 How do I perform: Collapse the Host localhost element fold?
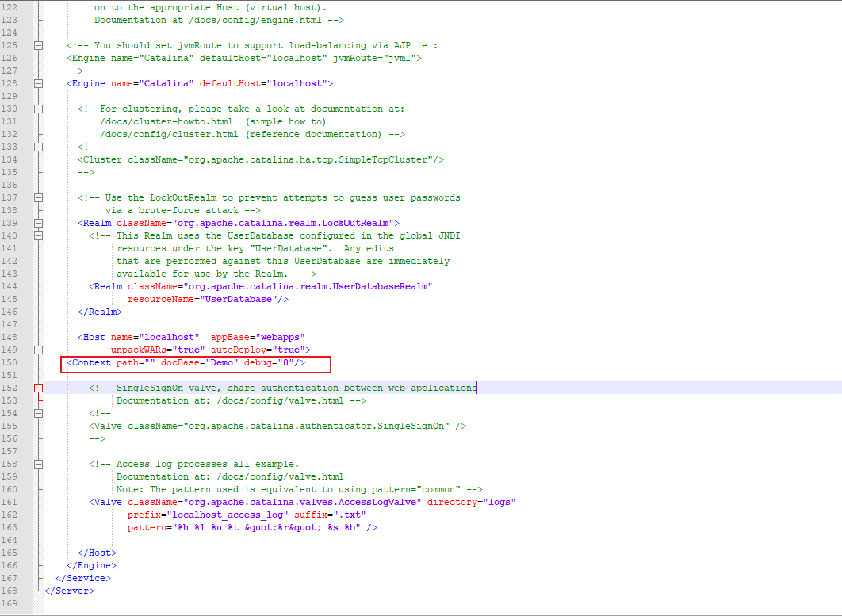(37, 350)
